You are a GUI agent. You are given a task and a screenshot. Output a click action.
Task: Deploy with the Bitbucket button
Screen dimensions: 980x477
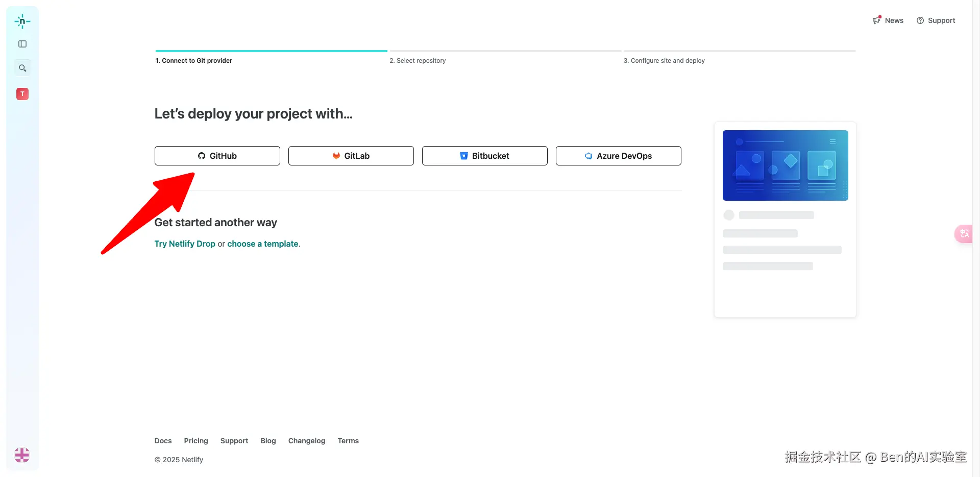(x=485, y=156)
